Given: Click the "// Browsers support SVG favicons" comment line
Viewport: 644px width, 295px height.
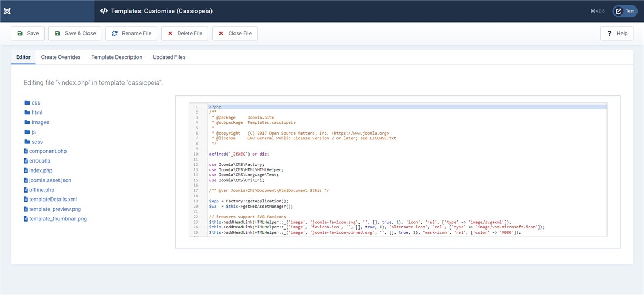Looking at the screenshot, I should (247, 217).
